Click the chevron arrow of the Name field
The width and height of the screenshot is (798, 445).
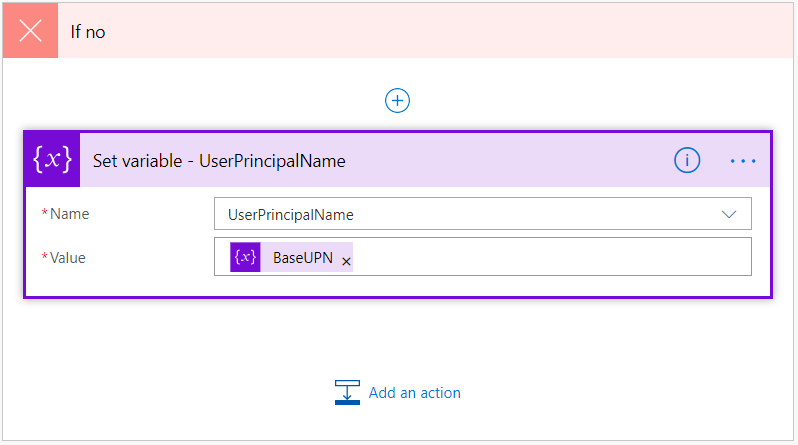[729, 214]
